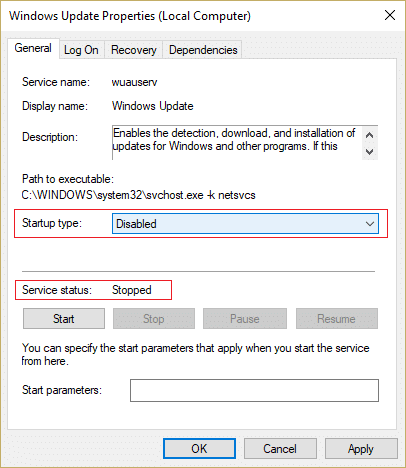
Task: Click the greyed Pause button
Action: point(245,319)
